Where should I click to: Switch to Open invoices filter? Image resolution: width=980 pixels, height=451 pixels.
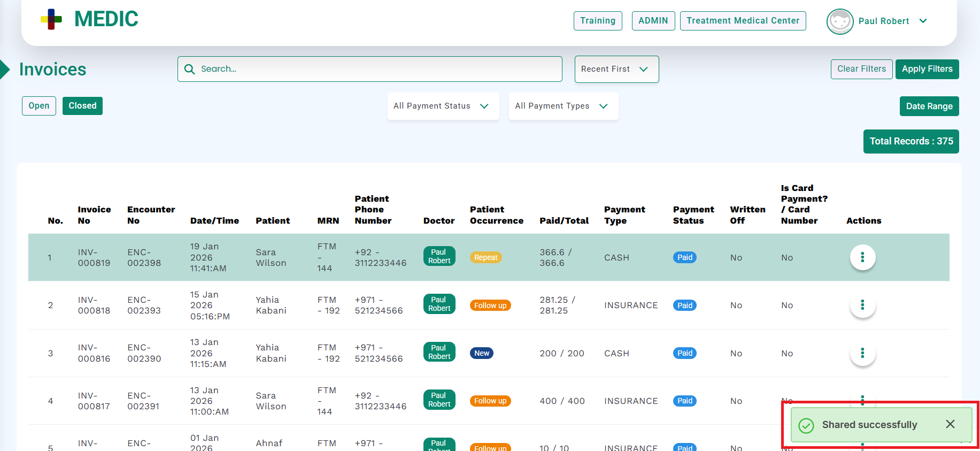(39, 106)
